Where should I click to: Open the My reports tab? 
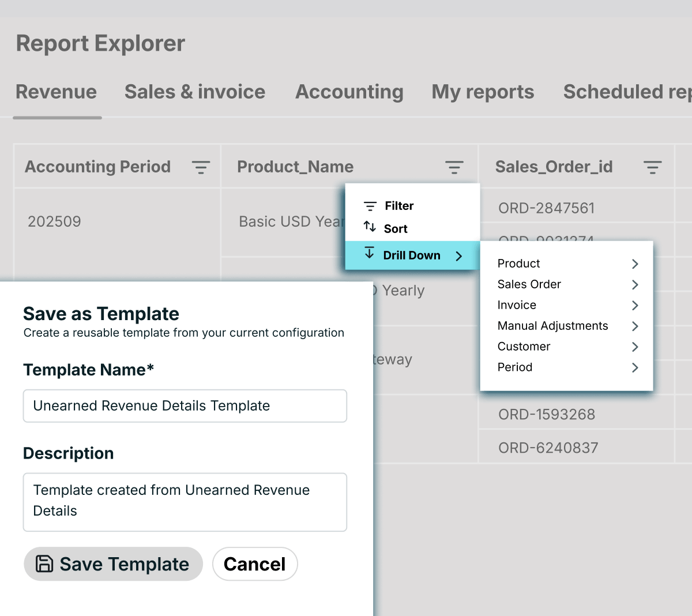483,92
